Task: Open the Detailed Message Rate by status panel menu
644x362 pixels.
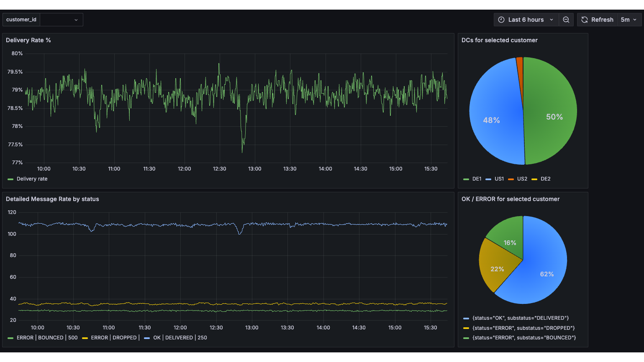Action: (x=53, y=199)
